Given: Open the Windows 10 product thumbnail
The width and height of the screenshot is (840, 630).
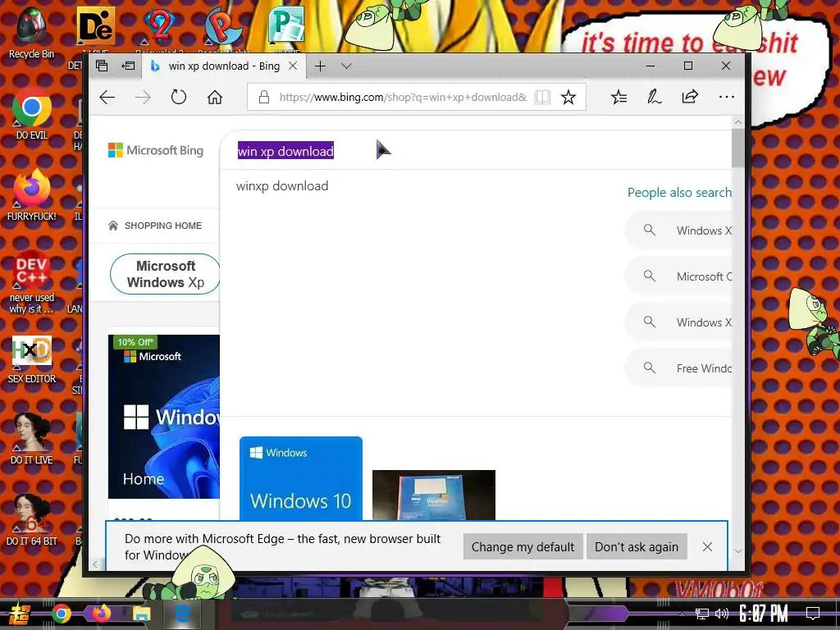Looking at the screenshot, I should 300,478.
